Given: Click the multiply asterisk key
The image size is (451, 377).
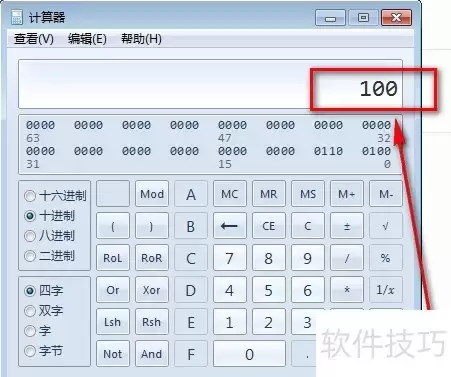Looking at the screenshot, I should (347, 290).
